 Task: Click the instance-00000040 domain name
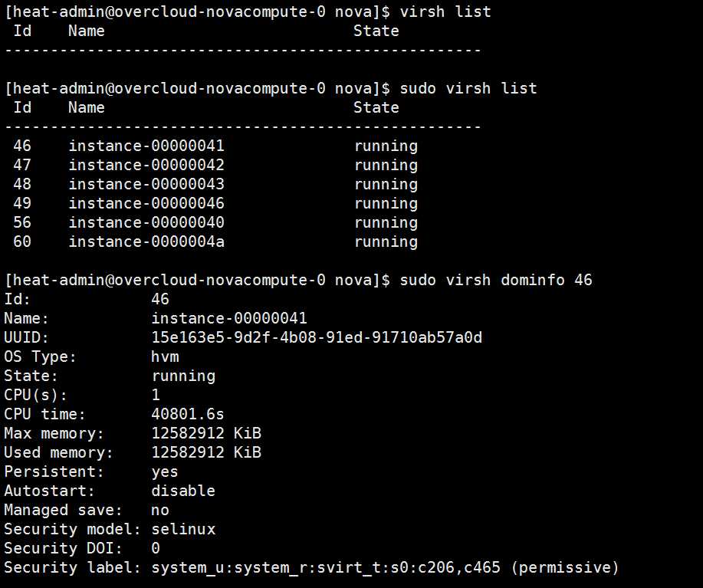coord(146,222)
